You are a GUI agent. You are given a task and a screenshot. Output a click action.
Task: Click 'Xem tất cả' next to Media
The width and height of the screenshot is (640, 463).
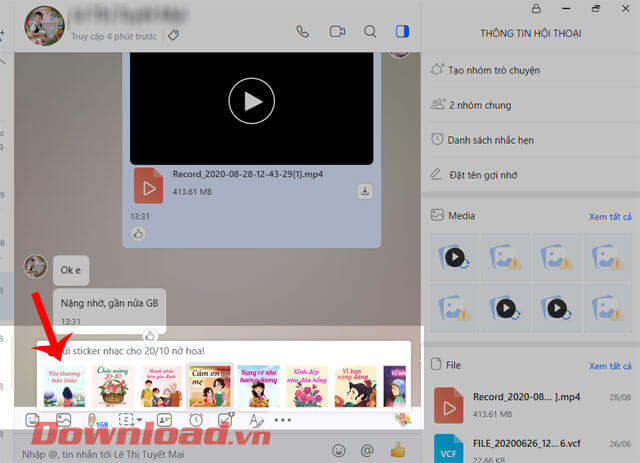tap(610, 216)
